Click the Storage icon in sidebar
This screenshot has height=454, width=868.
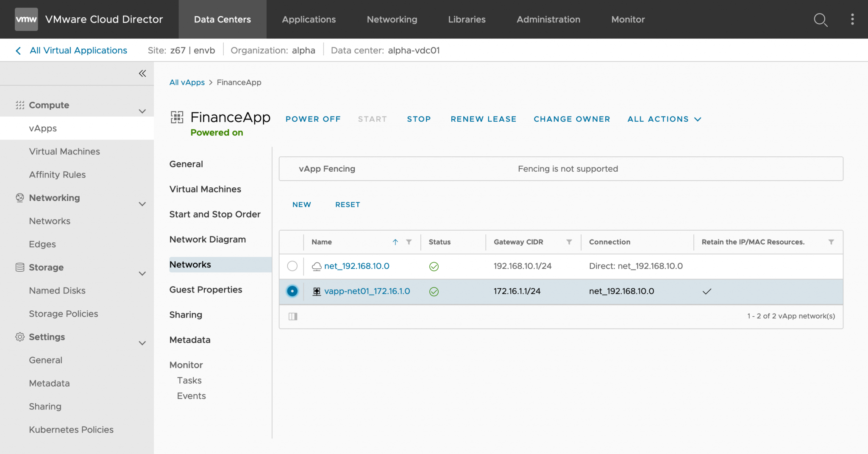tap(19, 267)
